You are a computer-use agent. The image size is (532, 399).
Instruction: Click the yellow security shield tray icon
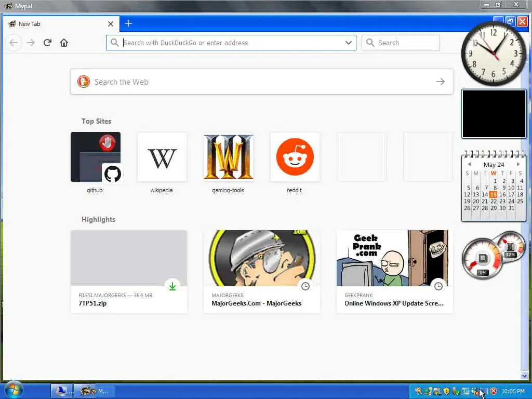click(446, 391)
